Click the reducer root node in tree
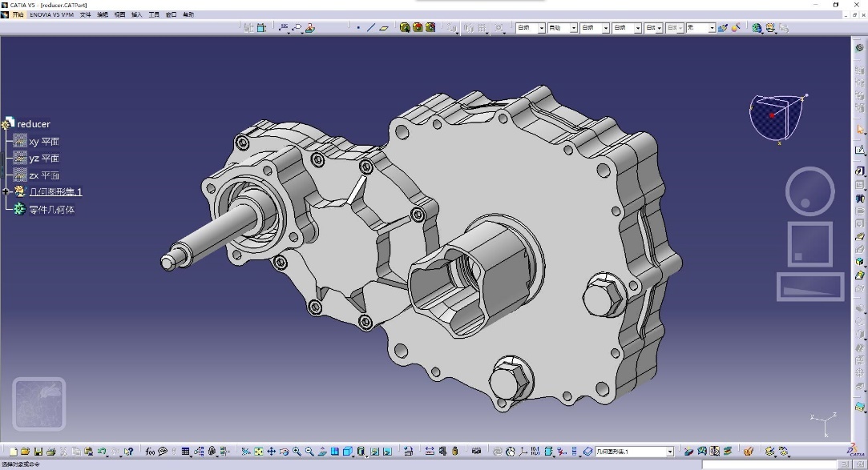 coord(34,124)
